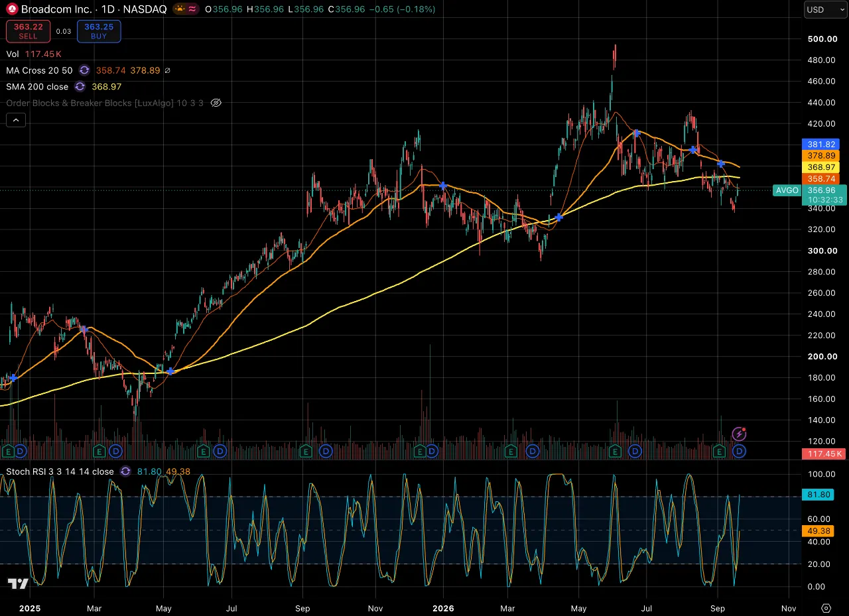
Task: Click the 358.74 price scale label
Action: [x=820, y=179]
